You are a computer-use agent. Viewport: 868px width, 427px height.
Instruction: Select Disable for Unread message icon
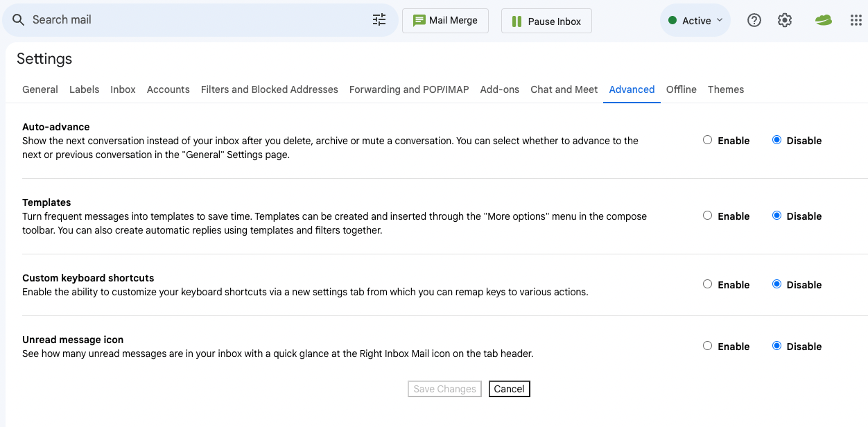point(776,346)
